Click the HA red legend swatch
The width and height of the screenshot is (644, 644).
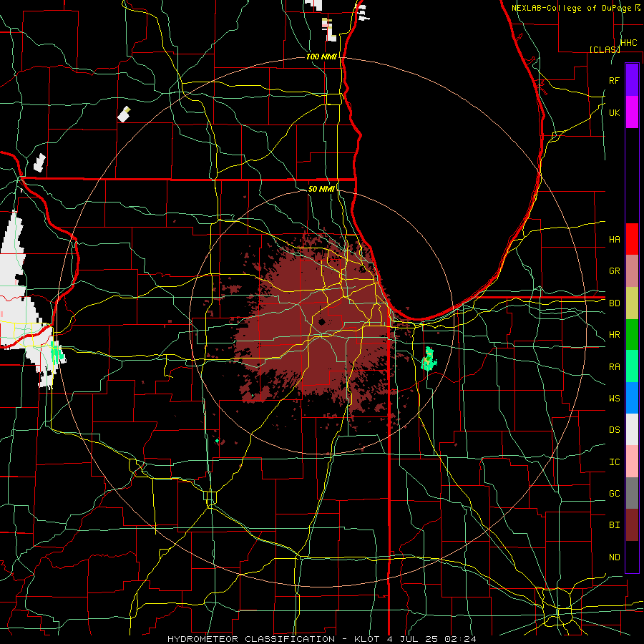[632, 239]
